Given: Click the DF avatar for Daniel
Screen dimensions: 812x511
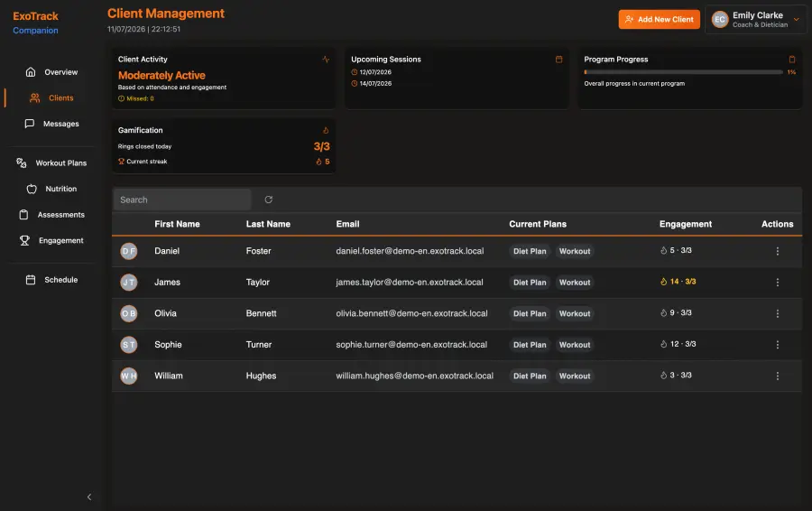Looking at the screenshot, I should pyautogui.click(x=129, y=251).
